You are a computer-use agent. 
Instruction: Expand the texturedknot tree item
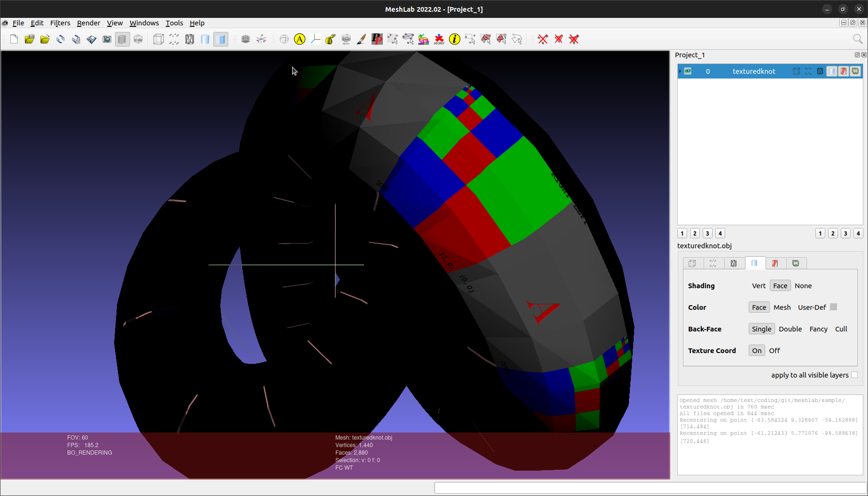(x=680, y=71)
